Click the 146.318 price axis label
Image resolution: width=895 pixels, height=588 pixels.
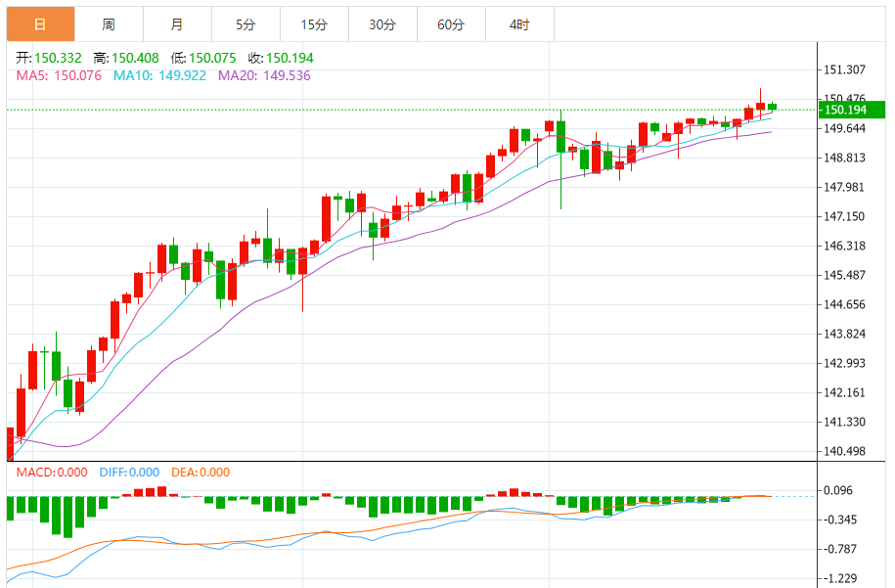[x=844, y=246]
